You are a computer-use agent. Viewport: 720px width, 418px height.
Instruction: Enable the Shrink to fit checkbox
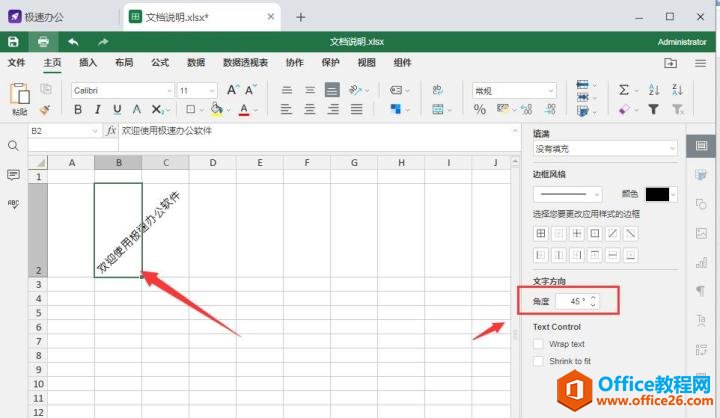click(539, 361)
